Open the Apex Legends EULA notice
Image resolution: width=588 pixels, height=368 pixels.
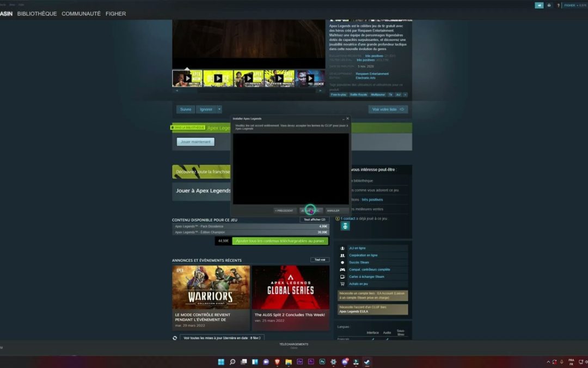pyautogui.click(x=373, y=309)
